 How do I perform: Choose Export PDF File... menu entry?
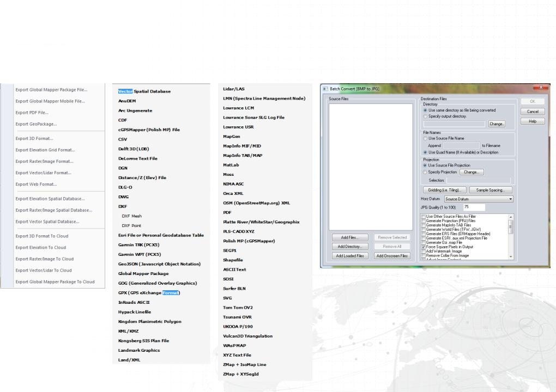point(32,113)
